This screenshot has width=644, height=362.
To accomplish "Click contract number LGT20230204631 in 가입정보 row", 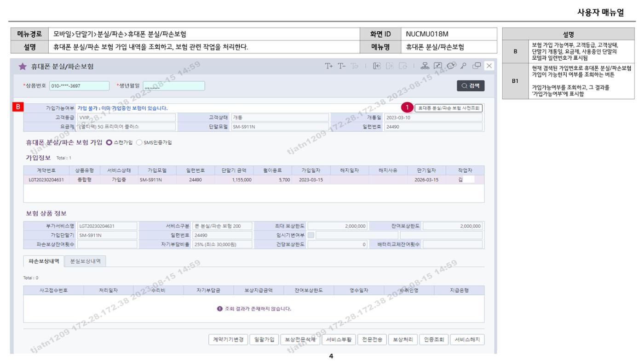I will (x=46, y=180).
